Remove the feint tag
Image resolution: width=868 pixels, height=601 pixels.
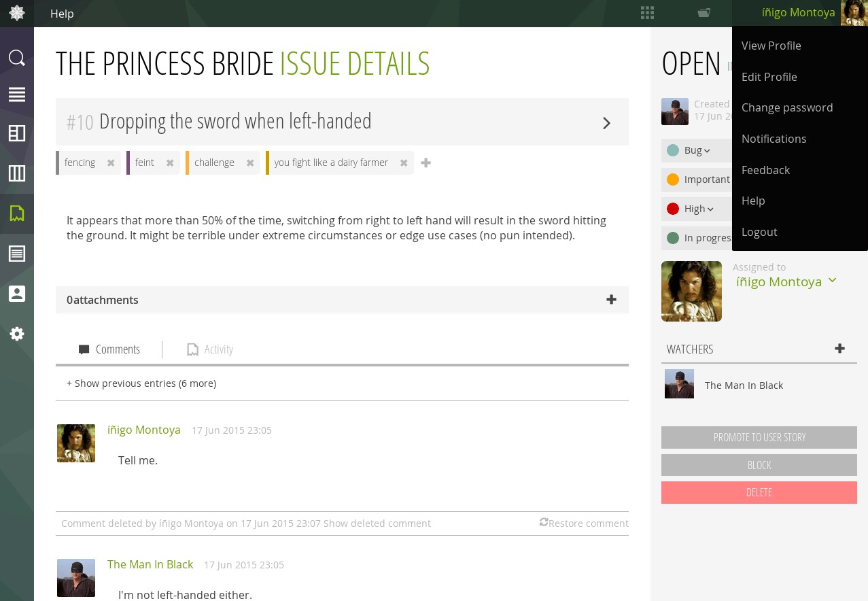(170, 163)
